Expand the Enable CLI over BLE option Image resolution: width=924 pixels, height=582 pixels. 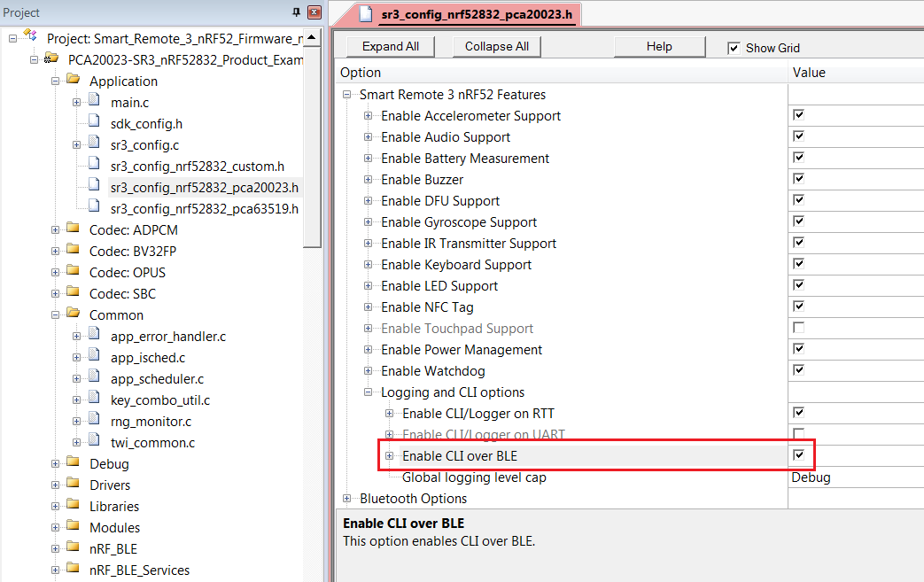tap(389, 456)
